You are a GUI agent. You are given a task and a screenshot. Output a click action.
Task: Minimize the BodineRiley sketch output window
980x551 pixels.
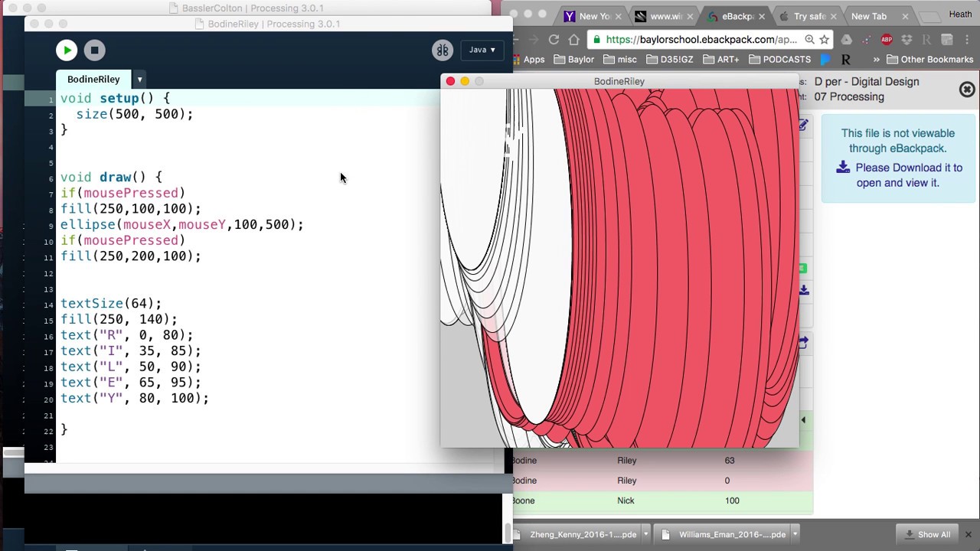point(465,81)
